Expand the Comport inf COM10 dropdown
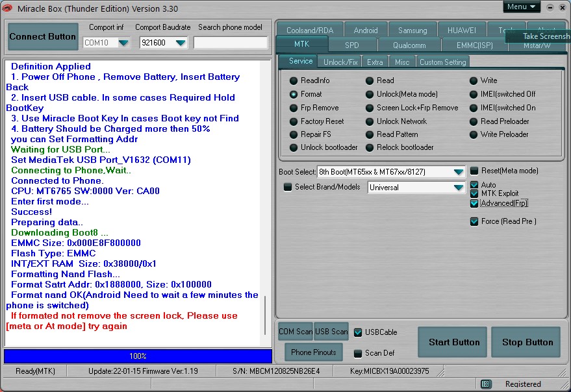 click(x=124, y=43)
